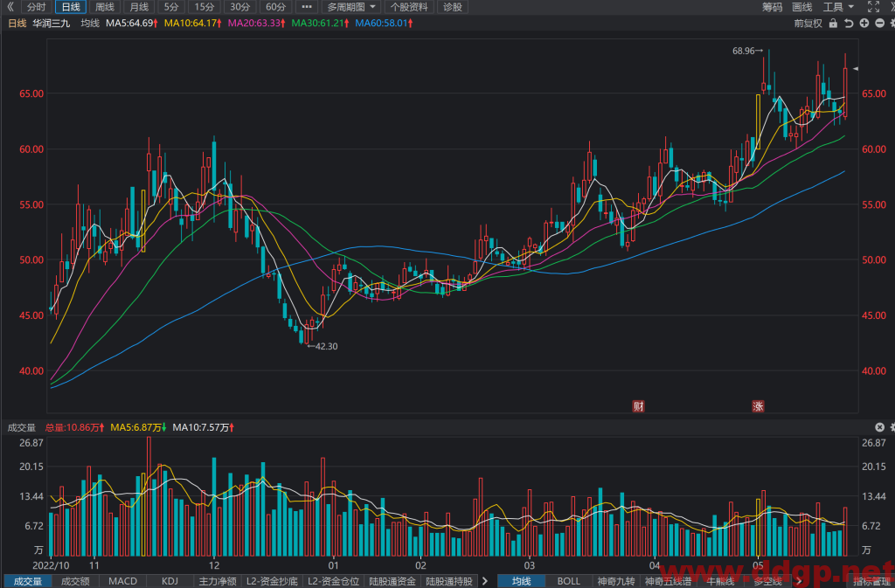Switch to 月线 monthly chart
The image size is (895, 588).
(x=139, y=7)
